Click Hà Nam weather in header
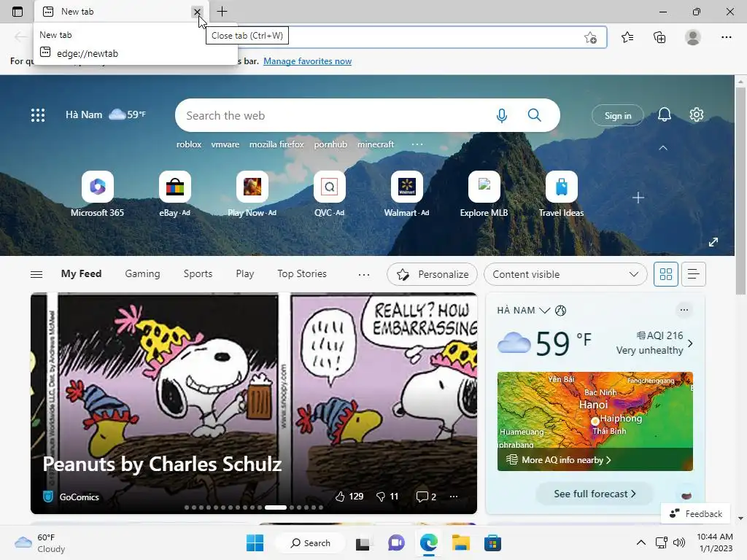747x560 pixels. (x=105, y=114)
